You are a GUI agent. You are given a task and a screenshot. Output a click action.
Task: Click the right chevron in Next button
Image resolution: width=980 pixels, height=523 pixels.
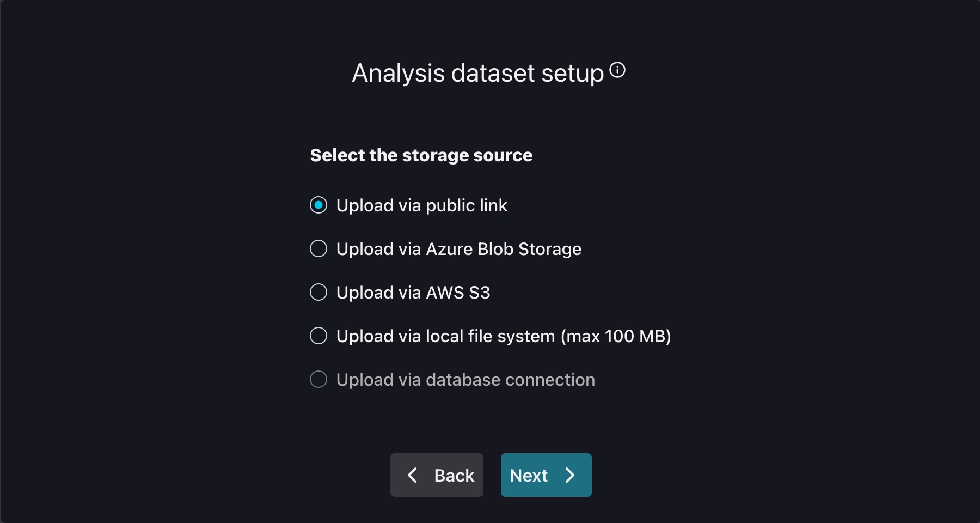coord(570,475)
